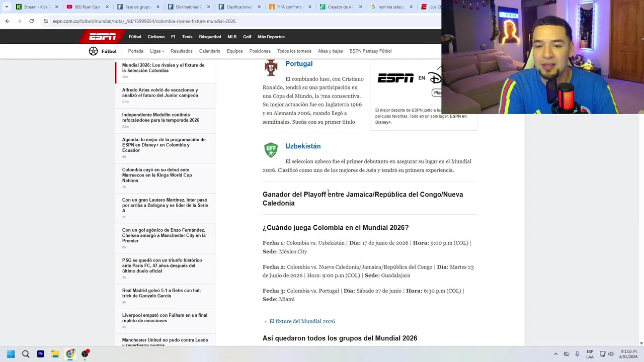Open Enzo Fernández Chelsea story

point(164,235)
